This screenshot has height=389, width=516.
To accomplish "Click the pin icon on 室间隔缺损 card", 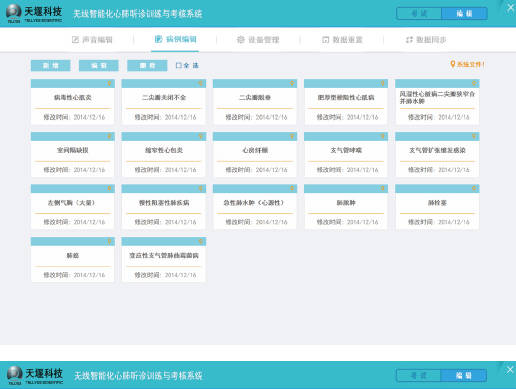I will [109, 136].
